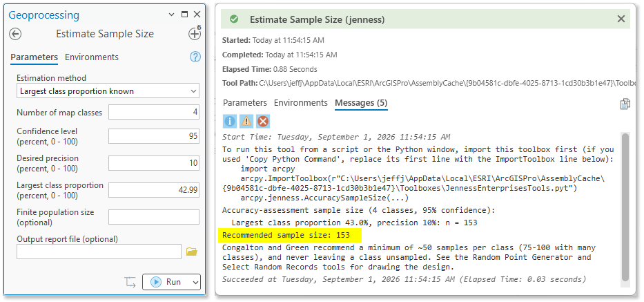Image resolution: width=644 pixels, height=302 pixels.
Task: Toggle the warning messages filter icon
Action: 246,121
